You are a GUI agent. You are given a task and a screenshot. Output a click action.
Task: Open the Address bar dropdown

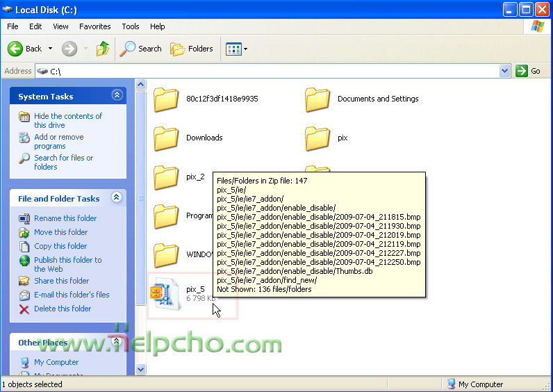click(x=504, y=71)
